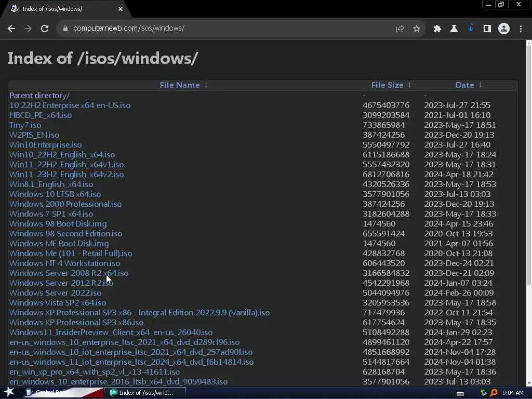The height and width of the screenshot is (399, 532).
Task: Download HBCD_PE_x64.iso
Action: point(41,115)
